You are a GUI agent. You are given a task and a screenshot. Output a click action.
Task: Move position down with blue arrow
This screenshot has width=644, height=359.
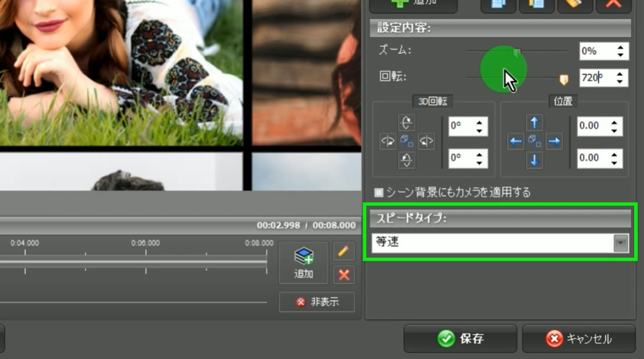coord(534,160)
